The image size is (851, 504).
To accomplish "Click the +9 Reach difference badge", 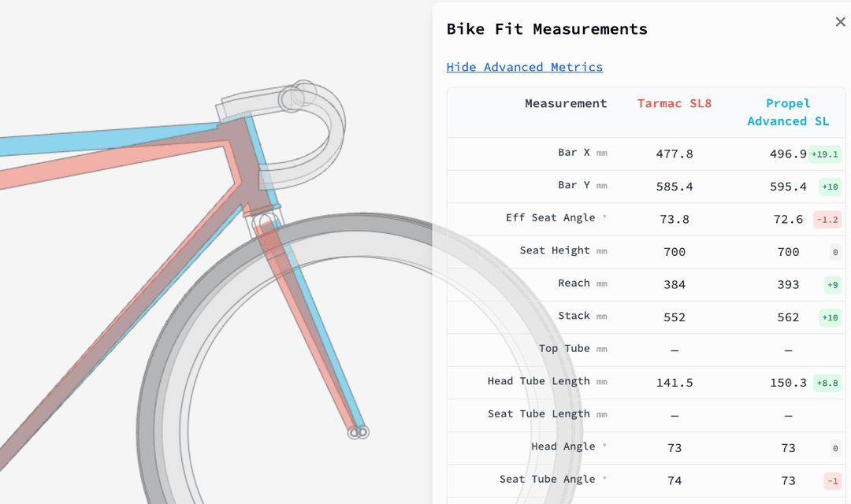I will 832,285.
